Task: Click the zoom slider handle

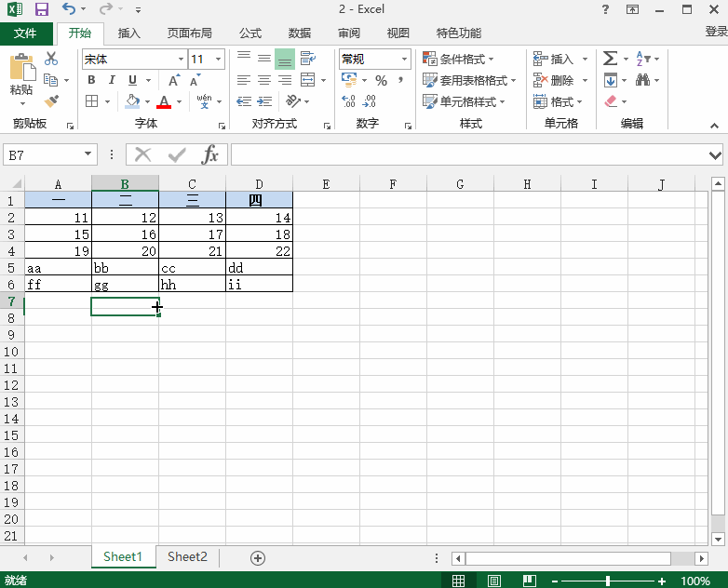Action: pyautogui.click(x=608, y=581)
